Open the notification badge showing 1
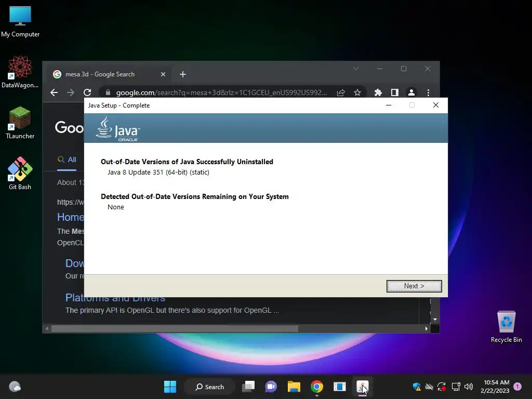The height and width of the screenshot is (399, 532). [517, 387]
